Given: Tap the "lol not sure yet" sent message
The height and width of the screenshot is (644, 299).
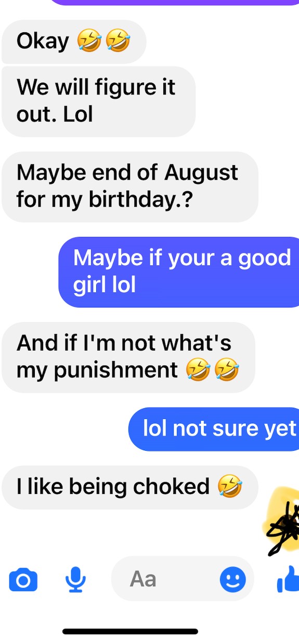Looking at the screenshot, I should (x=214, y=429).
